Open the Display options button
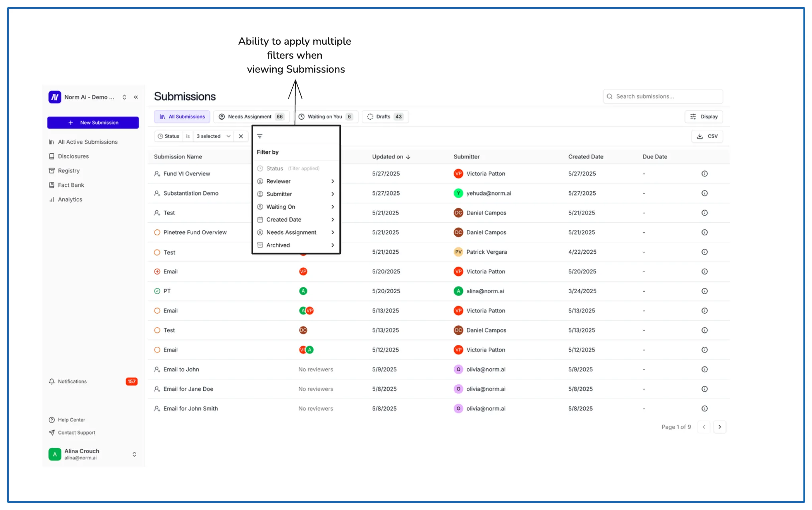Screen dimensions: 812x510 tap(704, 117)
